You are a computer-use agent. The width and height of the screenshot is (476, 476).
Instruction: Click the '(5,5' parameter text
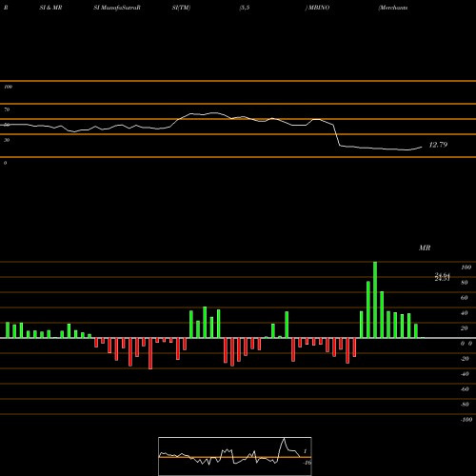tap(245, 8)
